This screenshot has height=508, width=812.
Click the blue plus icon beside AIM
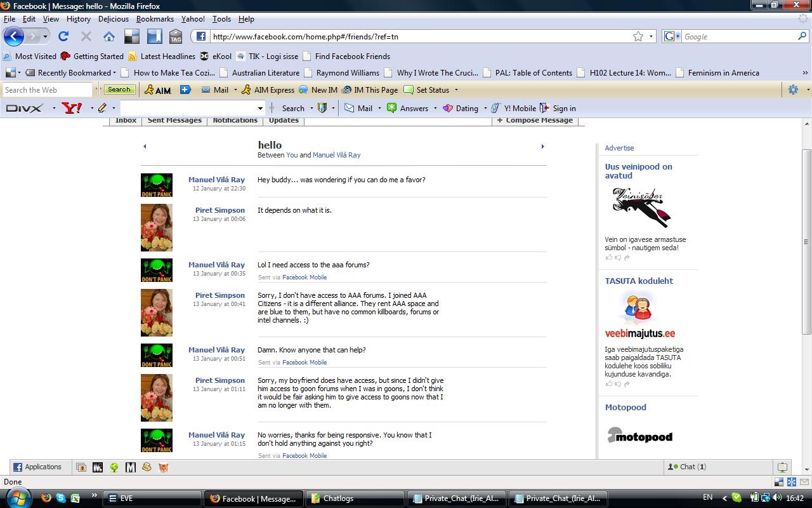(x=185, y=90)
